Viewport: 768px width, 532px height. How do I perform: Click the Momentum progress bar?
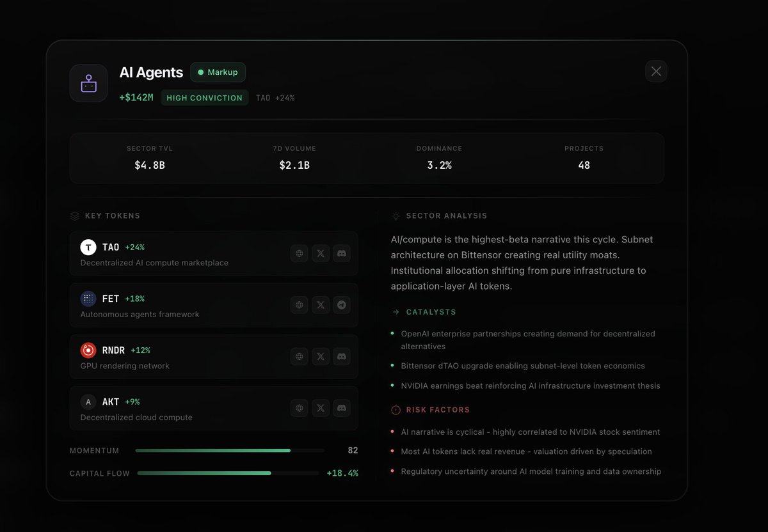[x=230, y=451]
